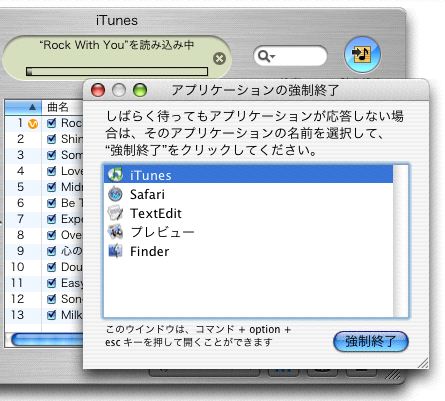
Task: Select the TextEdit icon in list
Action: (115, 213)
